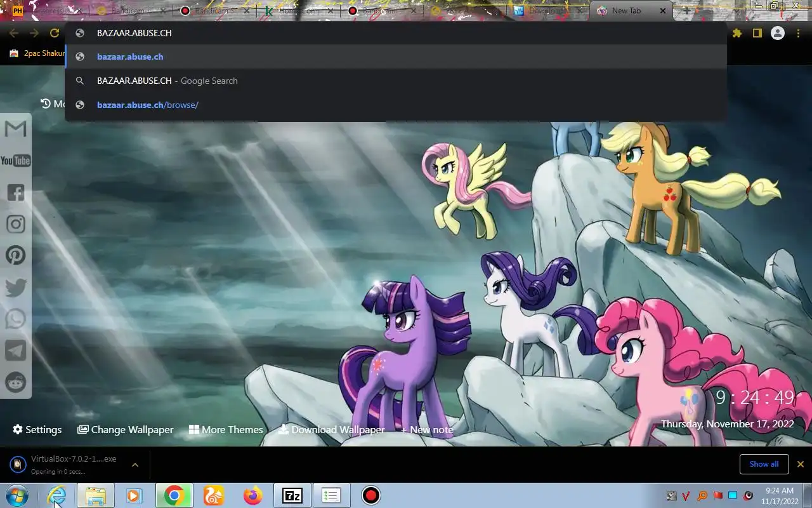Select 'BAZAAR.ABUSE.CH - Google Search' suggestion

(x=396, y=81)
